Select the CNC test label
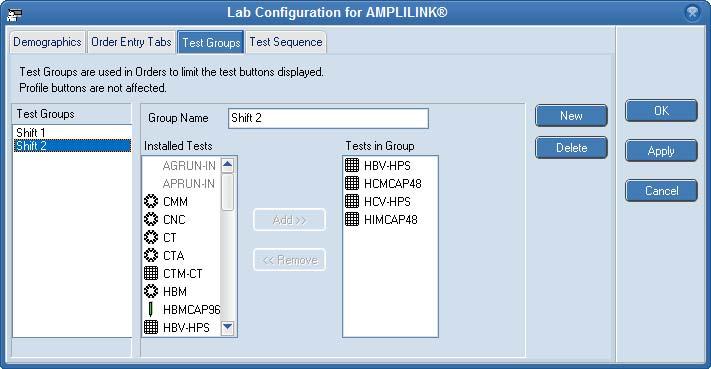The width and height of the screenshot is (711, 369). pos(174,220)
